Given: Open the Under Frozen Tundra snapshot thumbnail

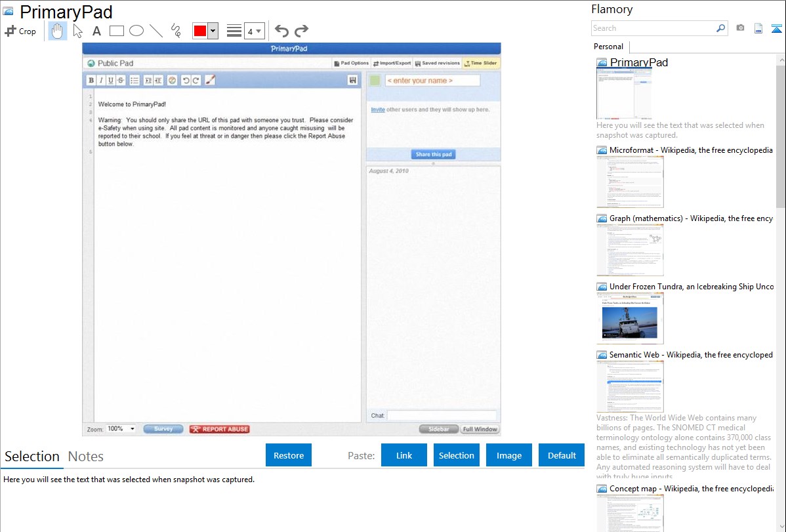Looking at the screenshot, I should click(x=630, y=318).
